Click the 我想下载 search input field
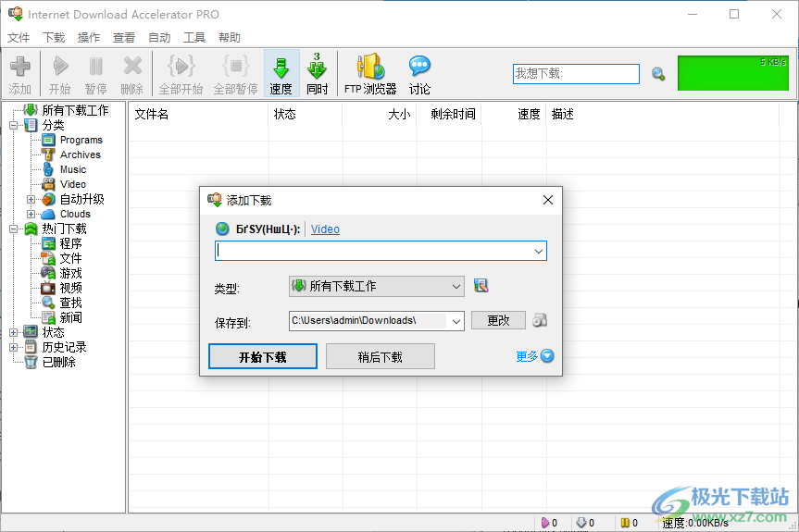The image size is (799, 532). click(576, 74)
